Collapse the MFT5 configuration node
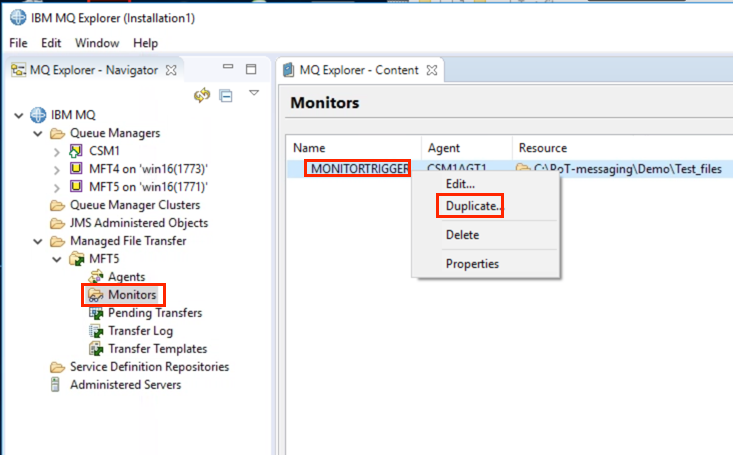Screen dimensions: 733x455 point(57,260)
